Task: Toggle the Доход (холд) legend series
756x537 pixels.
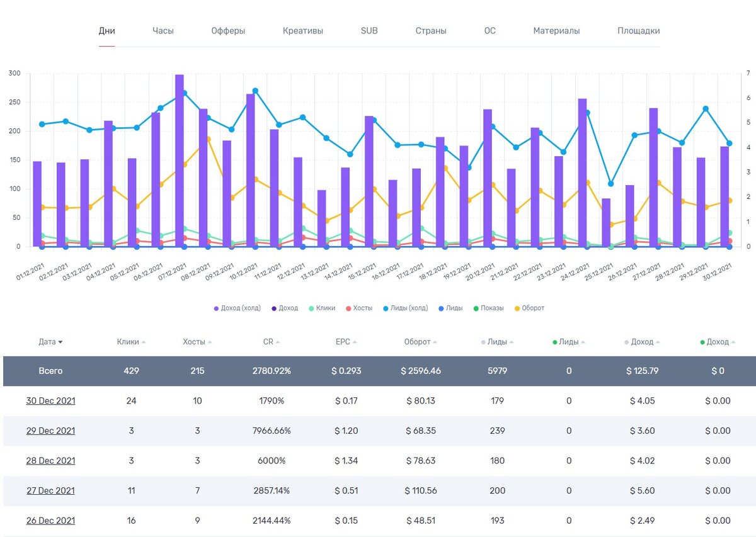Action: (x=238, y=308)
